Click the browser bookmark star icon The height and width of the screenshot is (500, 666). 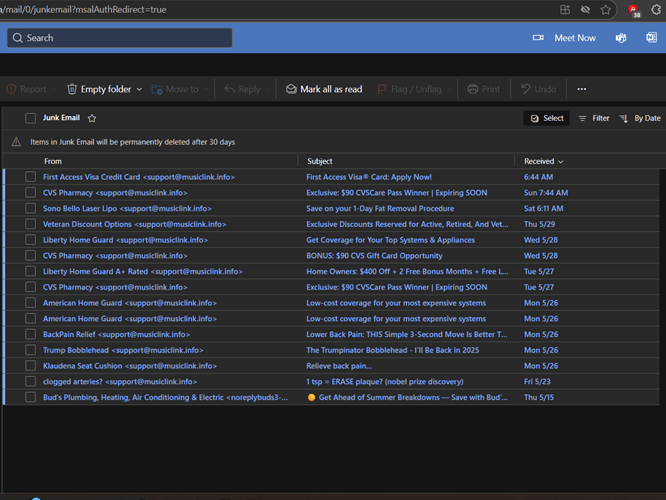tap(606, 9)
